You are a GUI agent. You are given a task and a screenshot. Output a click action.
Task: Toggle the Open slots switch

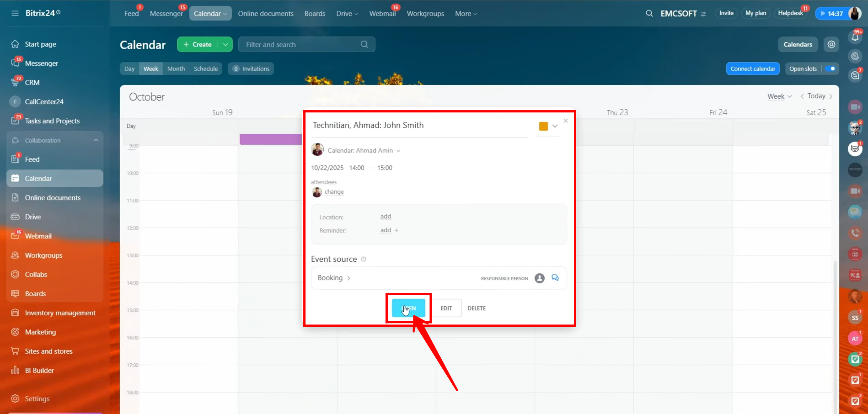tap(830, 69)
